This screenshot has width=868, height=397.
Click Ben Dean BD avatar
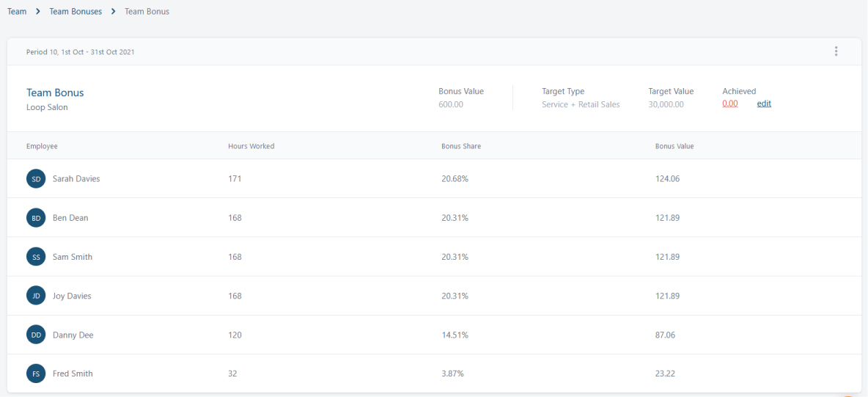[36, 218]
